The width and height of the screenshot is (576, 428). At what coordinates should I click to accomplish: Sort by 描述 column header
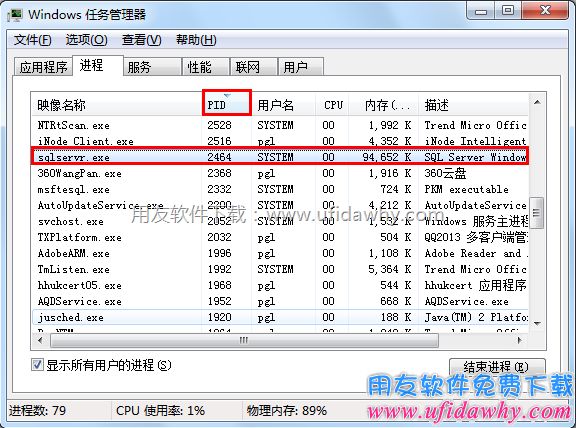click(474, 105)
